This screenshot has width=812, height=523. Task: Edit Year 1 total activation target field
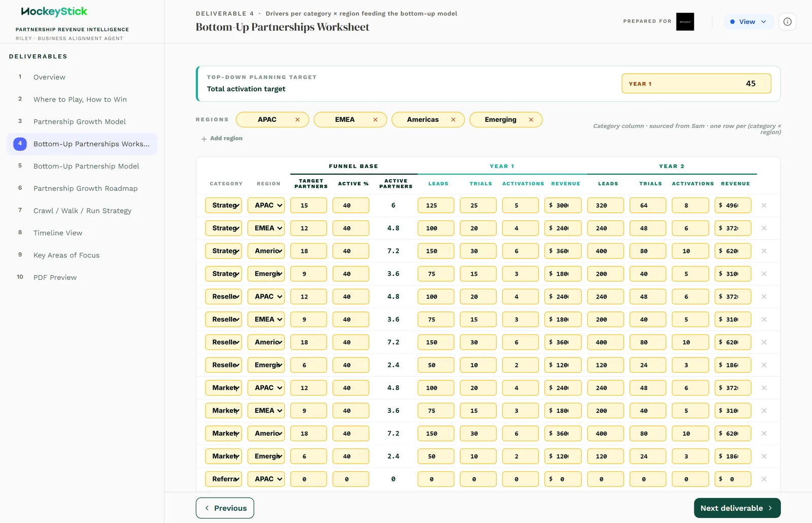[696, 84]
